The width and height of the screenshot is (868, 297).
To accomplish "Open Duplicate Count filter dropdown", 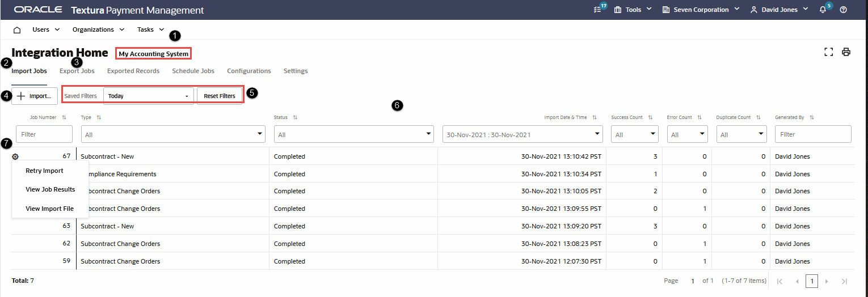I will tap(741, 134).
